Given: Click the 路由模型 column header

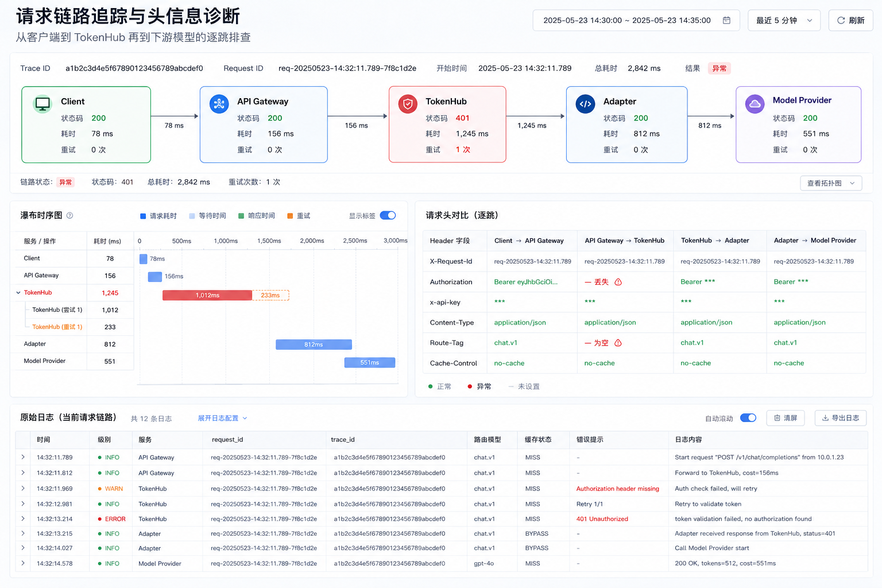Looking at the screenshot, I should [488, 440].
